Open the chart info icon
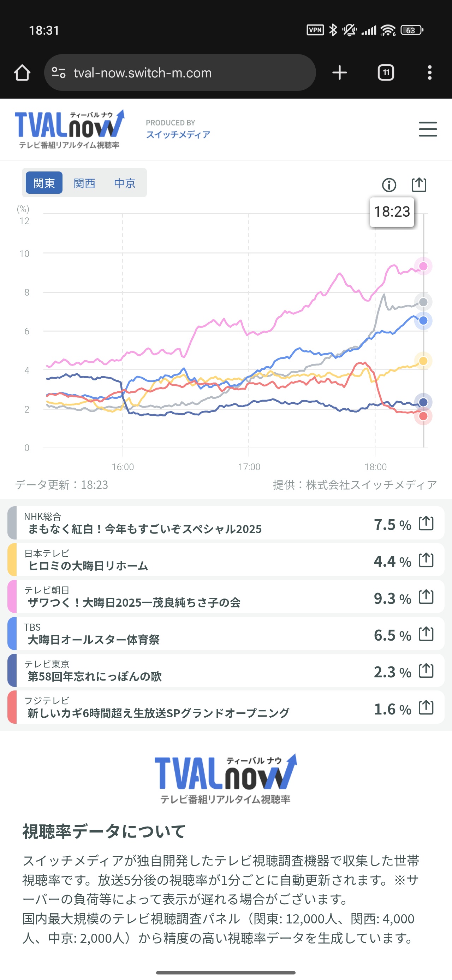 389,185
